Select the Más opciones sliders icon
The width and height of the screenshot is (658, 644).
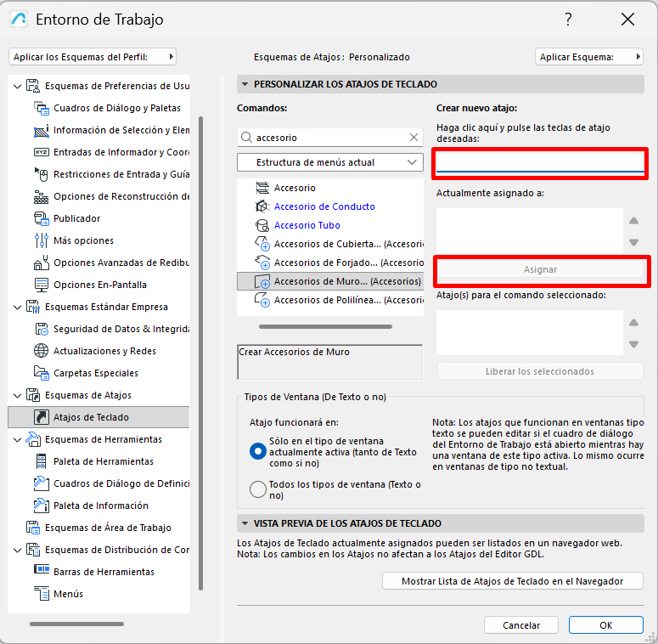point(41,240)
